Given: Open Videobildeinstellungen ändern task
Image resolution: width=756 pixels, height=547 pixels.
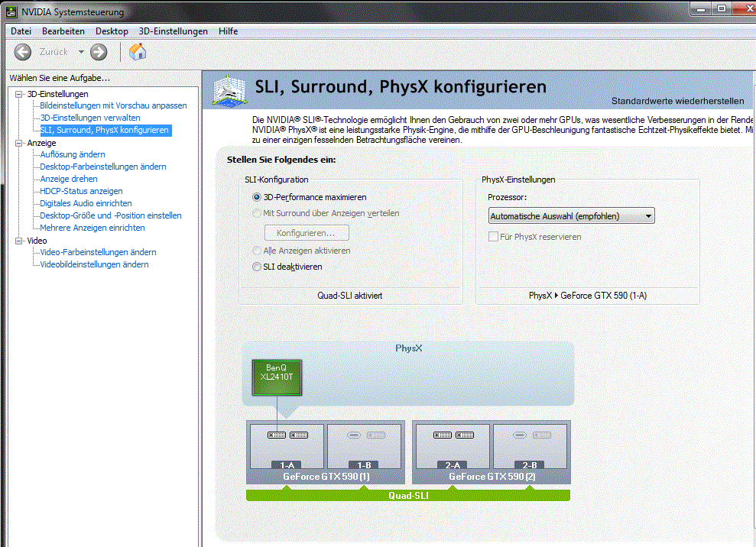Looking at the screenshot, I should (x=94, y=264).
